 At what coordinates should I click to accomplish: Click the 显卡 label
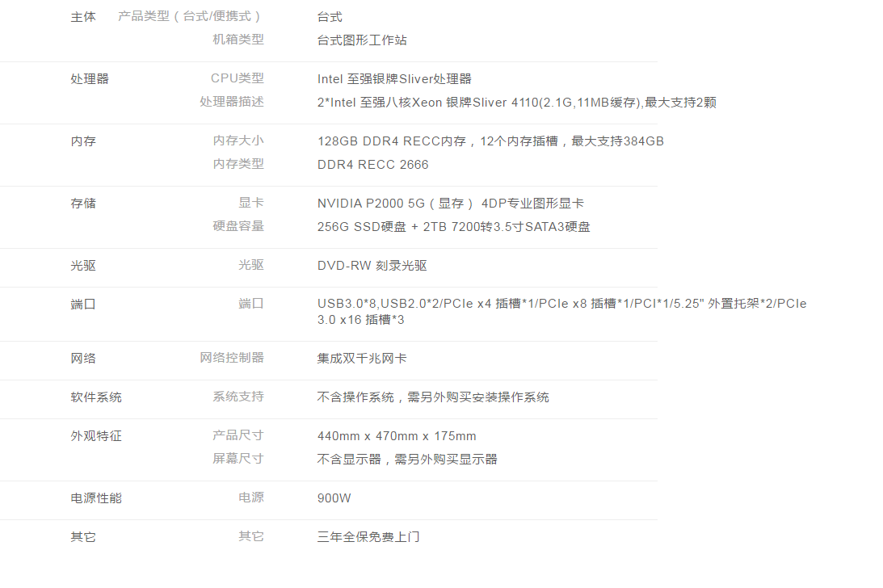coord(250,203)
